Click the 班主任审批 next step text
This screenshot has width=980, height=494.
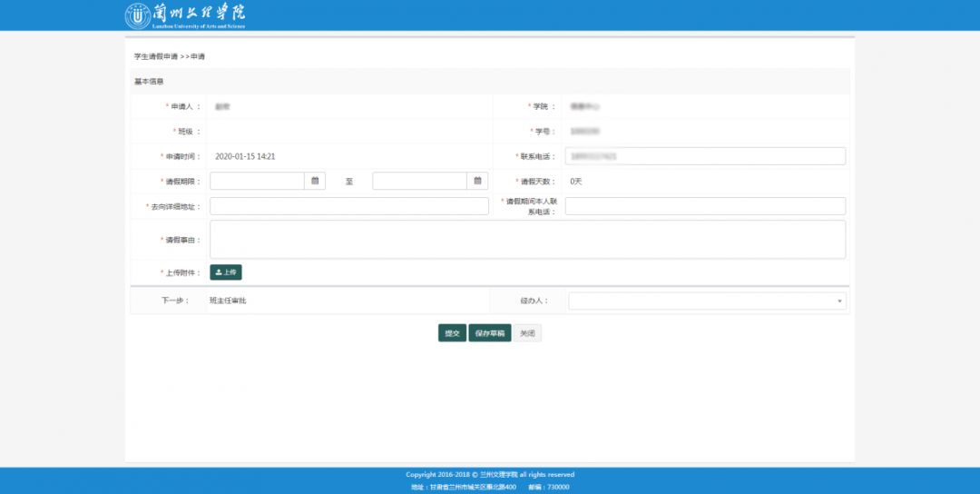coord(228,301)
